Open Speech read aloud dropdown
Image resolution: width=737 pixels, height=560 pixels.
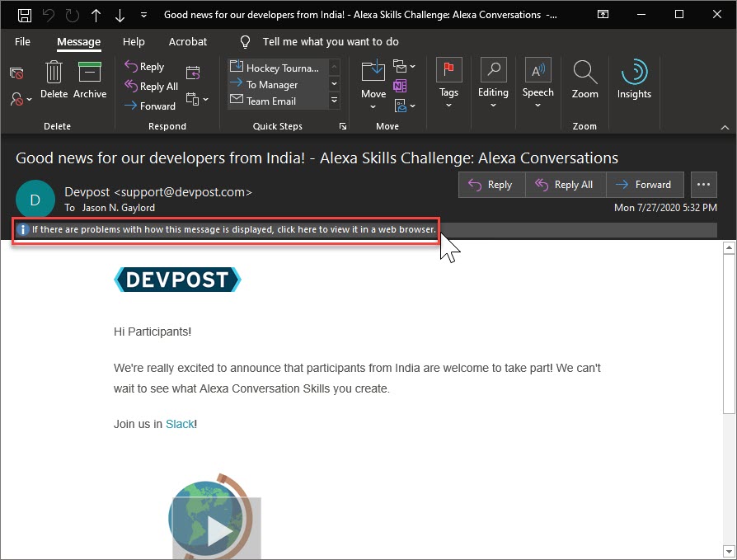[537, 82]
